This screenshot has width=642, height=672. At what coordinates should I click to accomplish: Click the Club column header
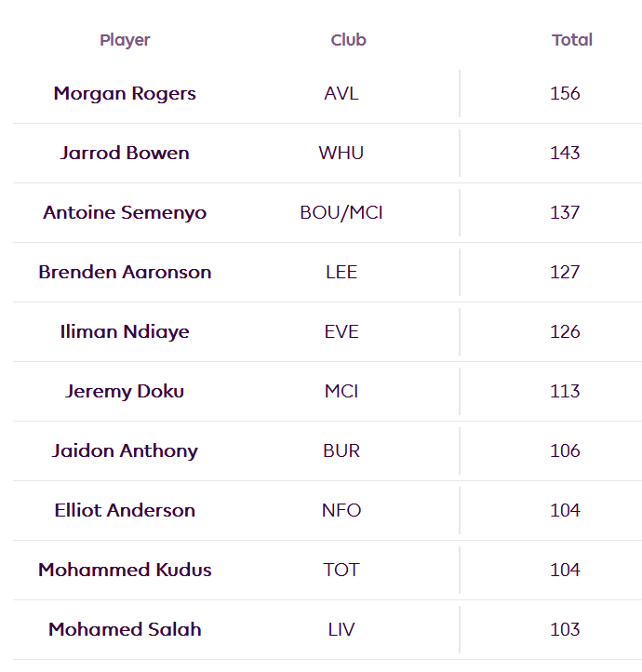point(348,40)
